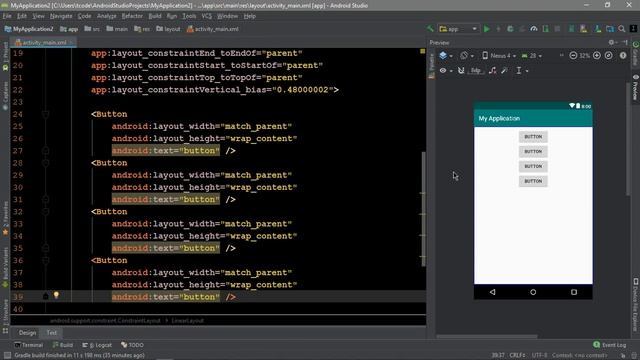Tap the Back button in phone preview
Screen dimensions: 640x360
pos(493,292)
